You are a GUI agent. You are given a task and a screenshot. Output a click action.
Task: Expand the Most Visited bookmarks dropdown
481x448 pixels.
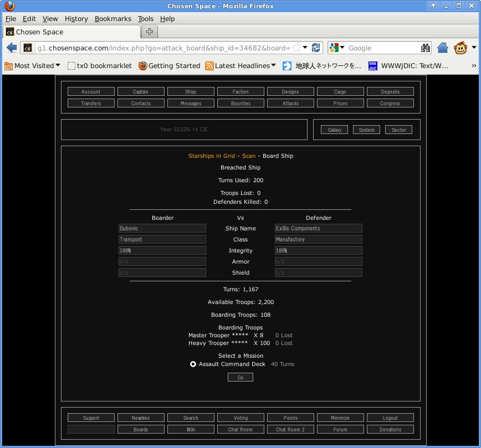[x=58, y=66]
